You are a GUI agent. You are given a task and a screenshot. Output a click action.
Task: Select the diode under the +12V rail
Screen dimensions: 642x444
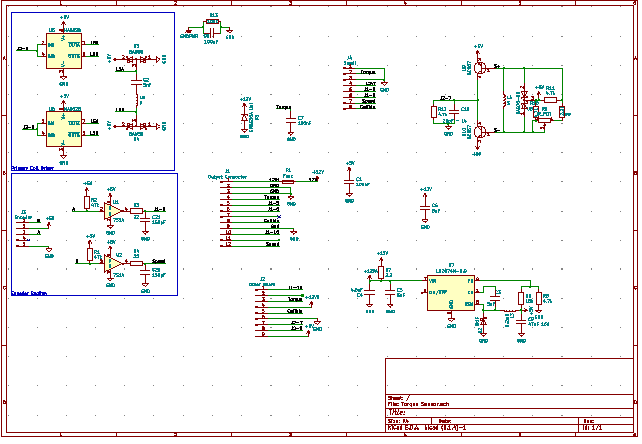[246, 118]
